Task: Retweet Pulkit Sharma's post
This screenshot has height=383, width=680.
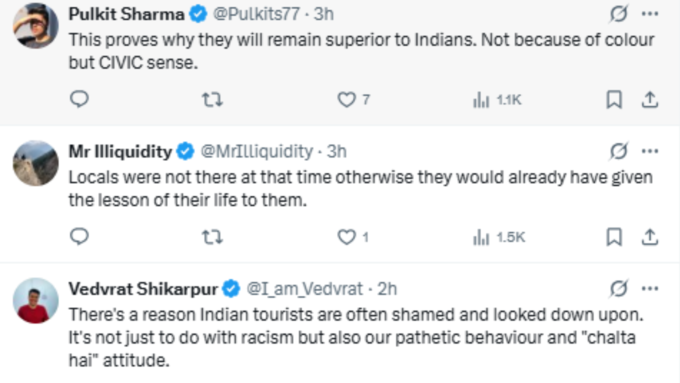Action: [x=212, y=100]
